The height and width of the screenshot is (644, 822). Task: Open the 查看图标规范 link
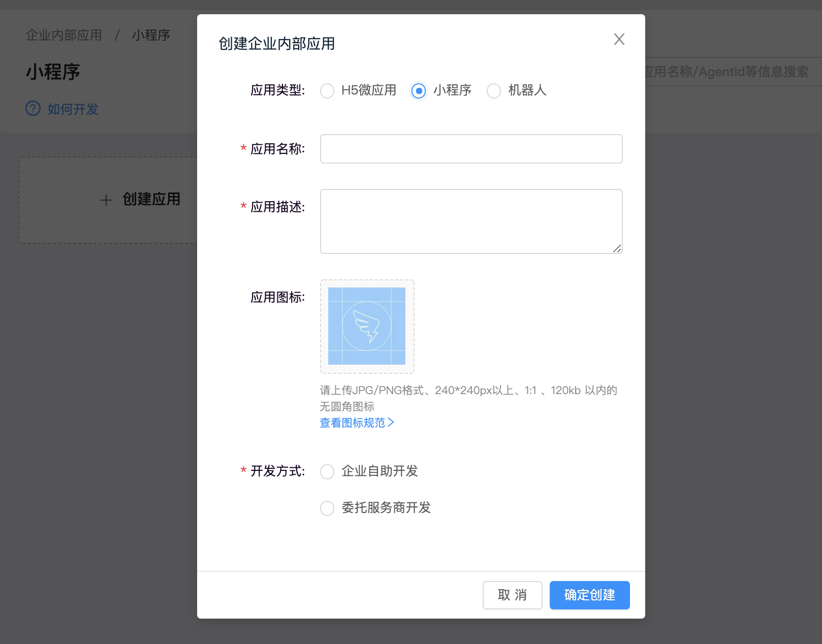click(x=357, y=423)
